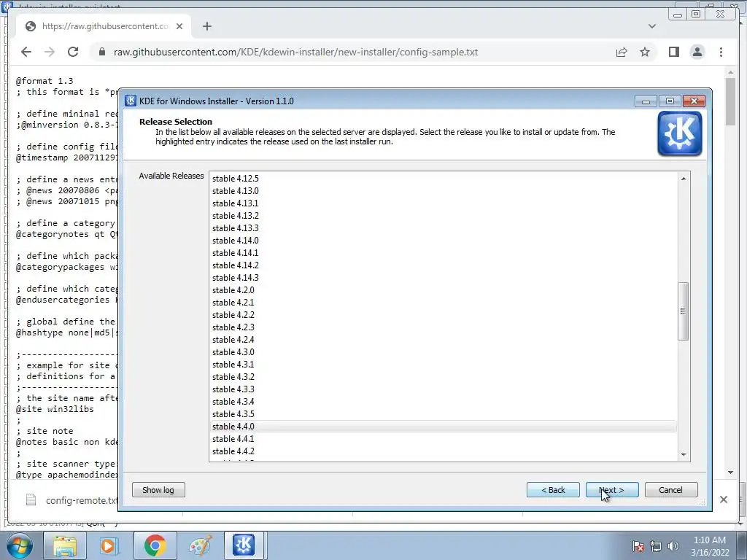Click the address bar URL

click(x=295, y=52)
